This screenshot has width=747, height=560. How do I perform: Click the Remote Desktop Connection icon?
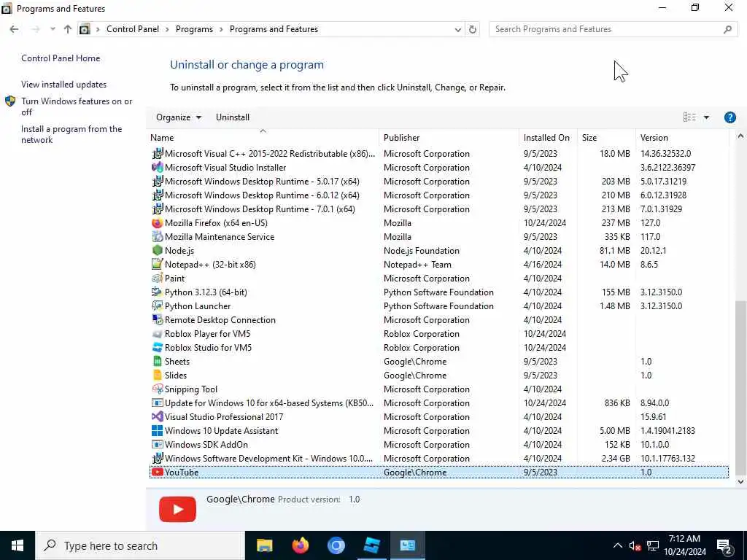pos(157,320)
